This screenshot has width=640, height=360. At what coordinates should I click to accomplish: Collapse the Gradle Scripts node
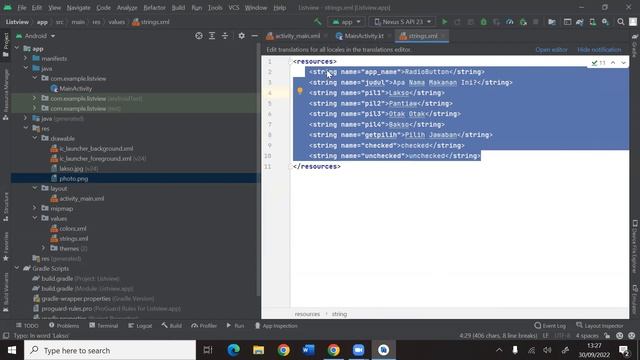point(17,268)
